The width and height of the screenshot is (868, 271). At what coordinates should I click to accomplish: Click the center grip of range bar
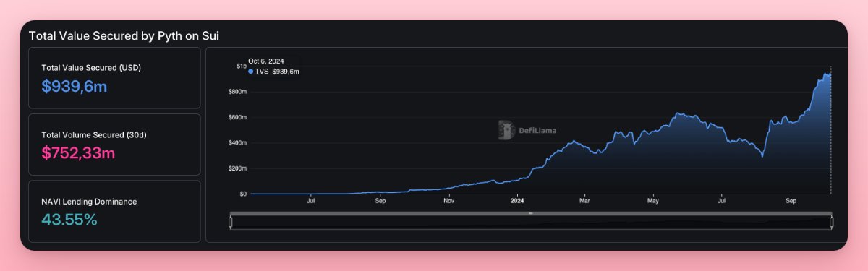tap(531, 213)
